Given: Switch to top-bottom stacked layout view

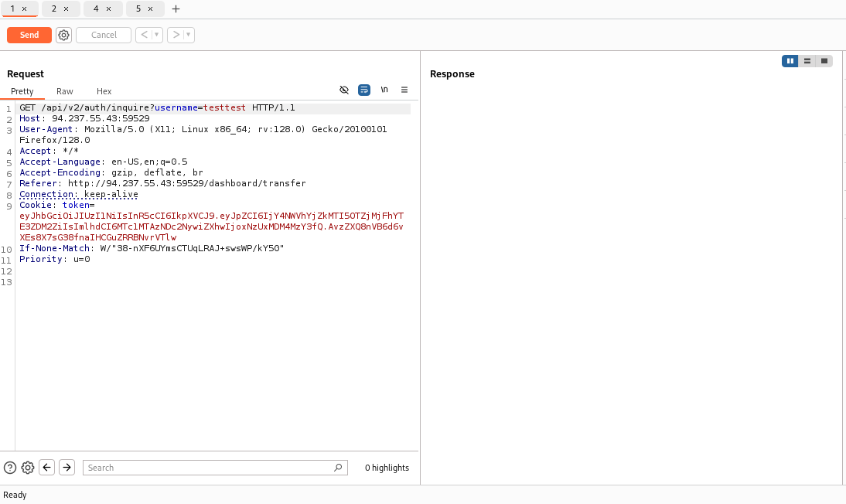Looking at the screenshot, I should click(807, 61).
